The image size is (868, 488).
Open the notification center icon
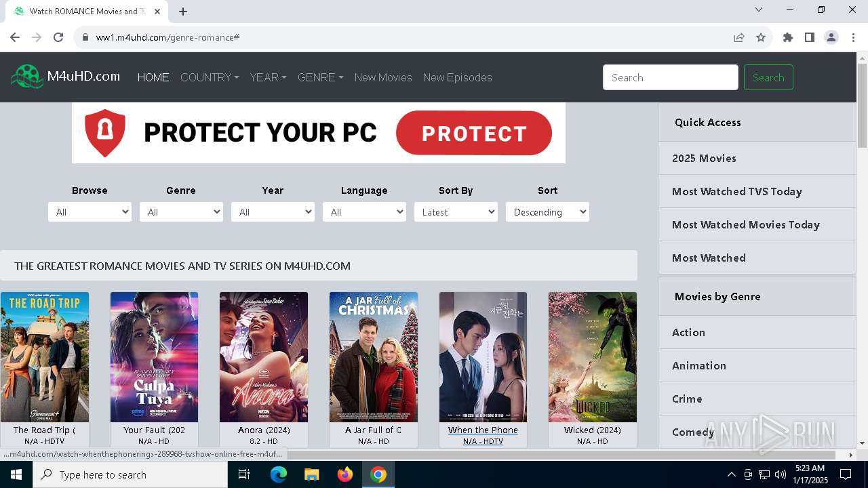pos(846,474)
